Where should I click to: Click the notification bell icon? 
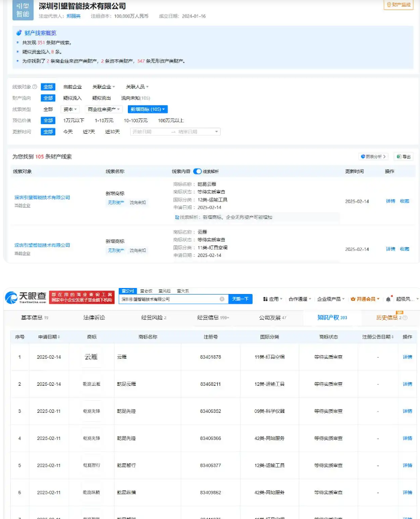(x=388, y=299)
